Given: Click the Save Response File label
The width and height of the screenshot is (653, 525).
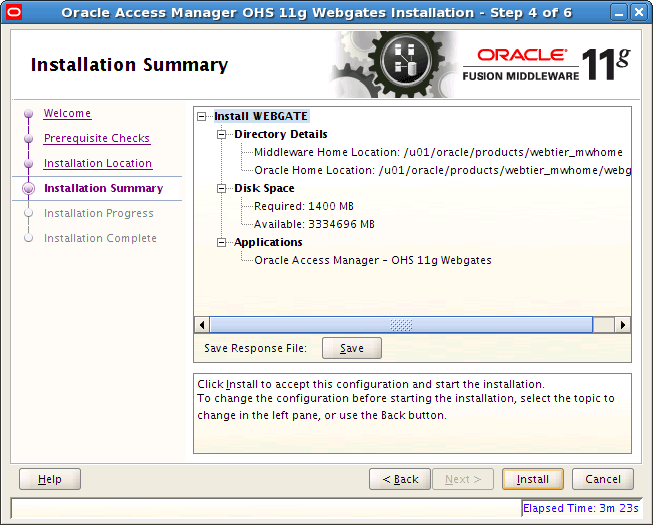Looking at the screenshot, I should 255,348.
